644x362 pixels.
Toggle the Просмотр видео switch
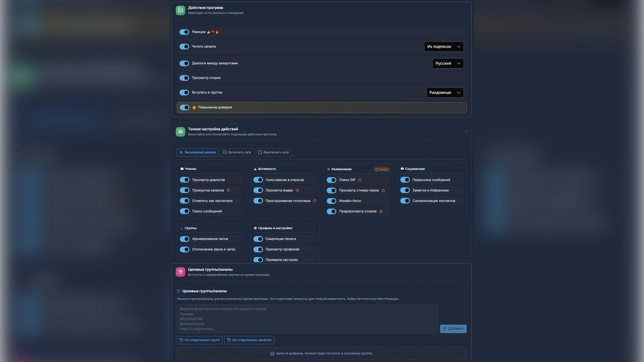pos(258,191)
